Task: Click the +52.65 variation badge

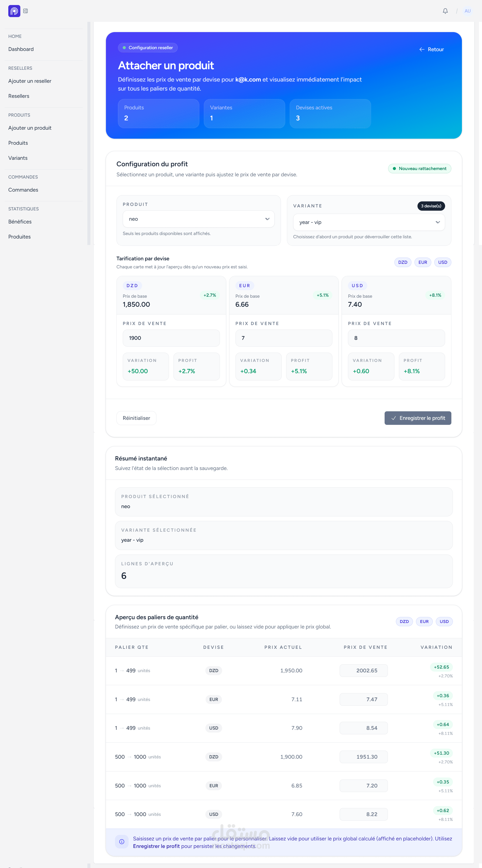Action: click(441, 667)
